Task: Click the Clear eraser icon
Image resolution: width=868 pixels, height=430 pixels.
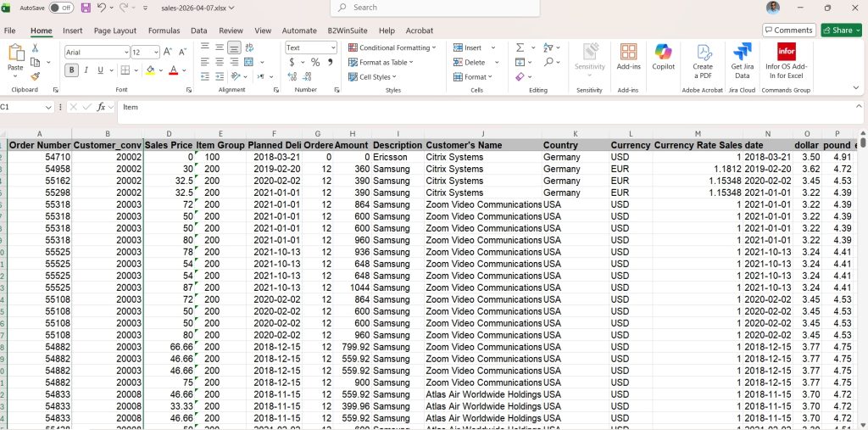Action: [520, 76]
